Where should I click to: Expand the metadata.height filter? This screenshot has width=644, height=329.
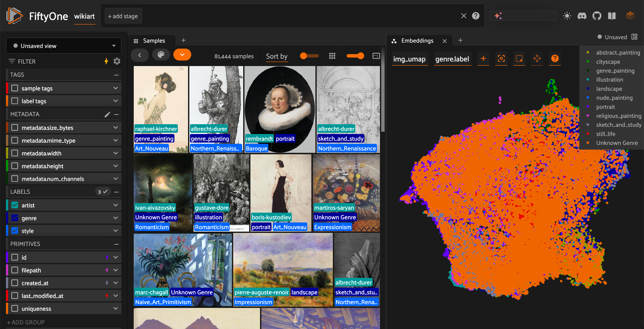(115, 166)
